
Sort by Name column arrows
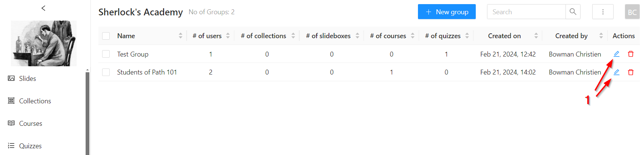tap(181, 36)
